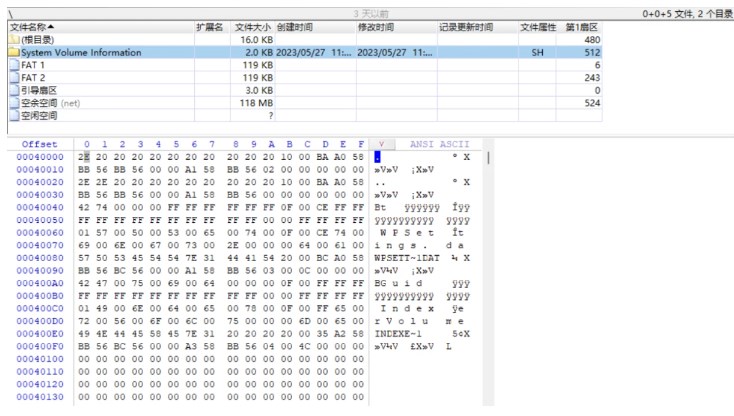Select the FAT 1 file icon
This screenshot has height=416, width=734.
coord(15,65)
